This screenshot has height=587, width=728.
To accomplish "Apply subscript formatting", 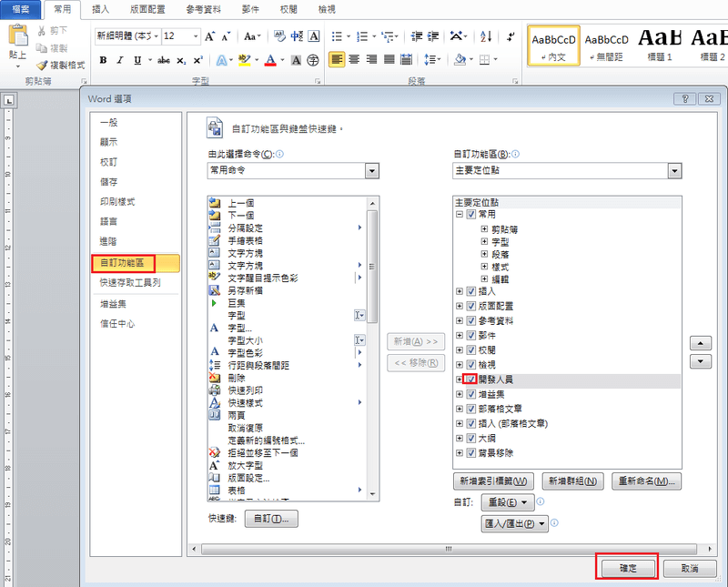I will (x=181, y=61).
